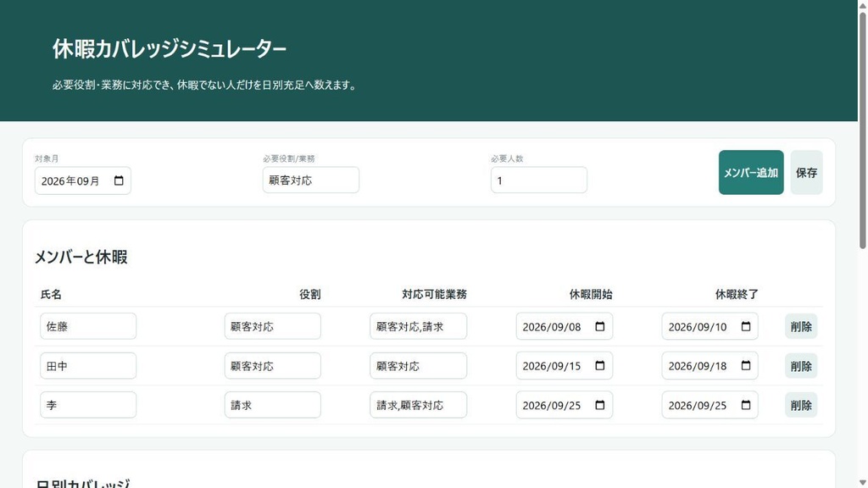Open the calendar picker for 対象月
Screen dimensions: 868x488
click(x=119, y=181)
